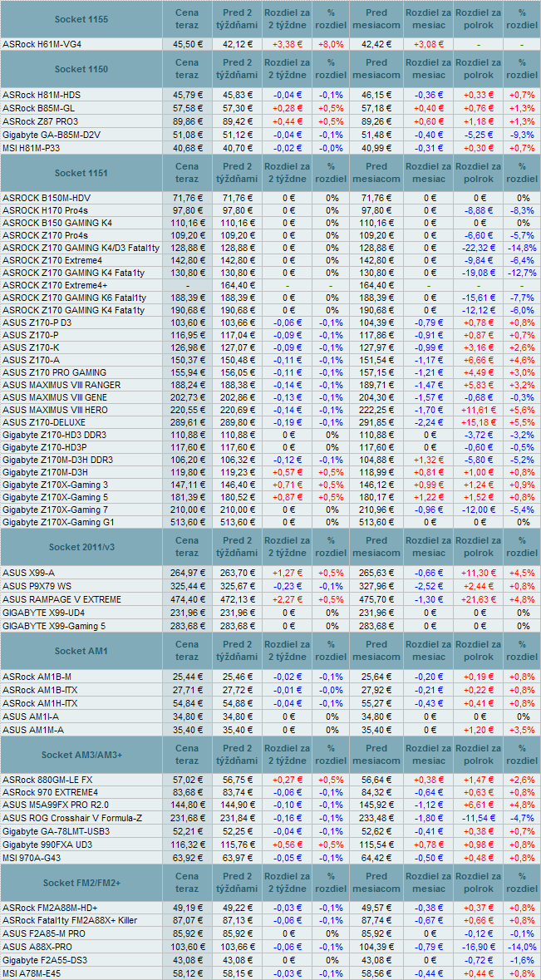Screen dimensions: 541x980
Task: Select the ASUS X99-A row name
Action: pos(28,573)
